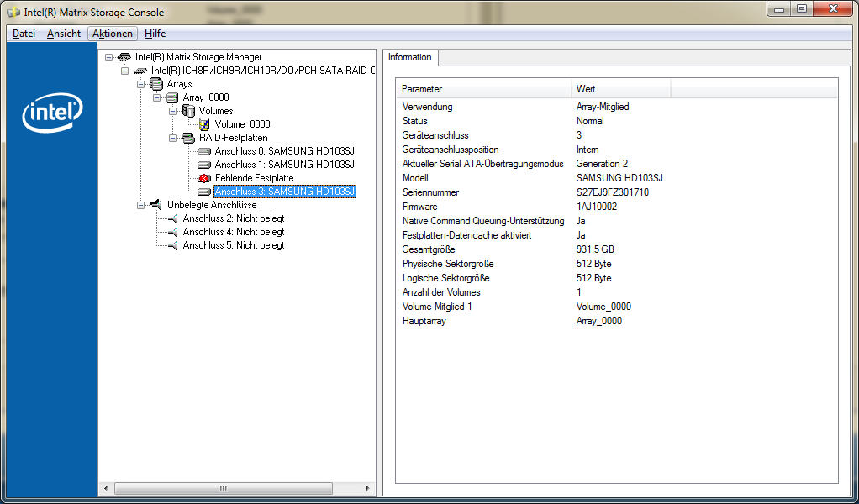Click the Festplatten-Datencache aktiviert label
859x504 pixels.
466,235
